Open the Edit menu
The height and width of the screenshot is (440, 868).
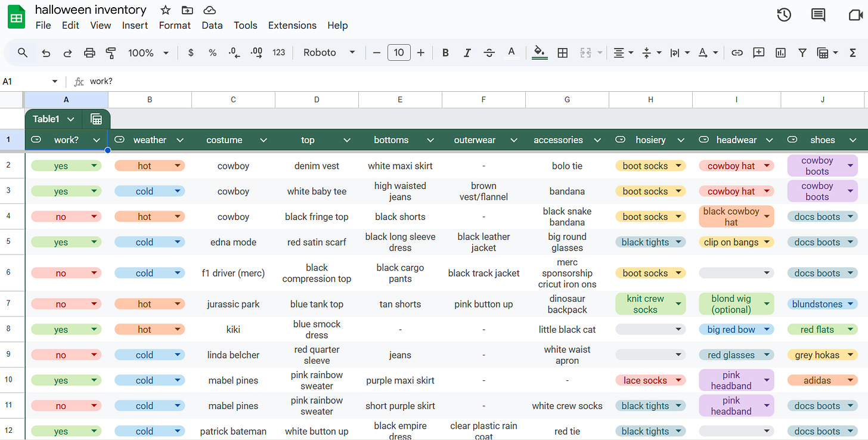pos(70,25)
